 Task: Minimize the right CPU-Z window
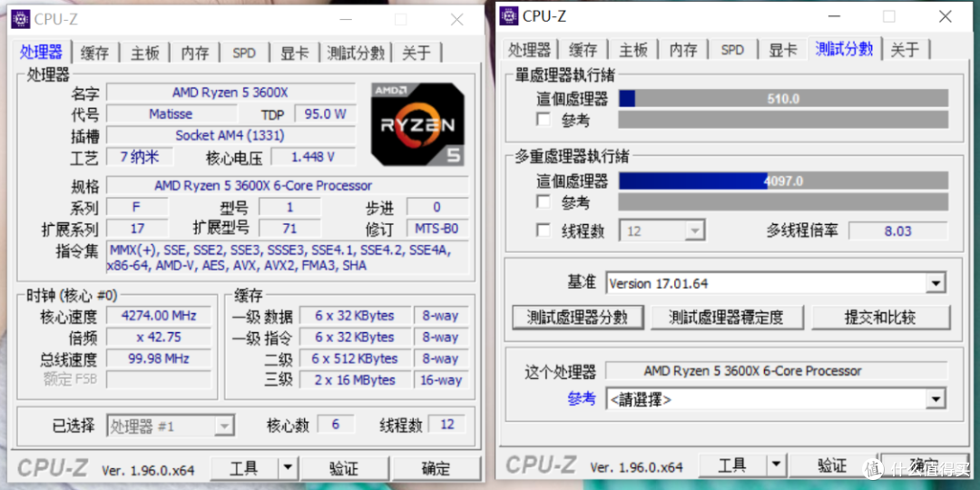[x=834, y=16]
